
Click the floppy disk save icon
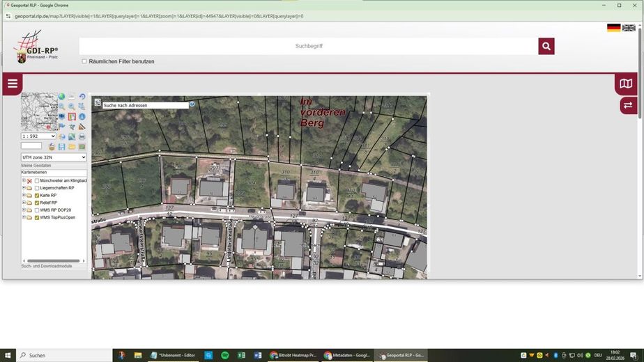61,146
